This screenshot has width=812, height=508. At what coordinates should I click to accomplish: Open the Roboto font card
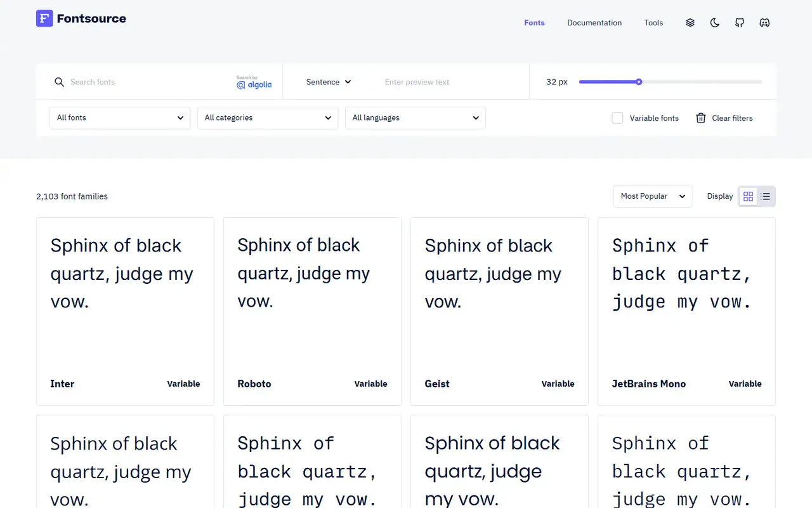(312, 311)
